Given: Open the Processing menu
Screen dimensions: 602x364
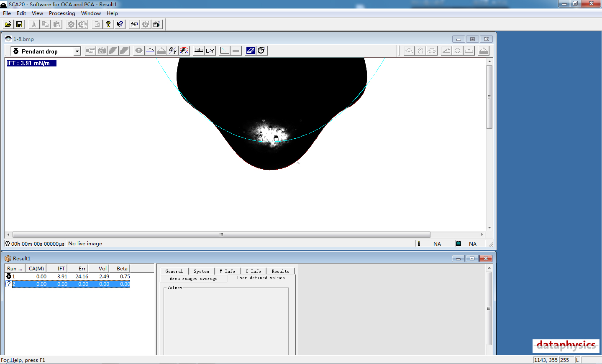Looking at the screenshot, I should [61, 13].
